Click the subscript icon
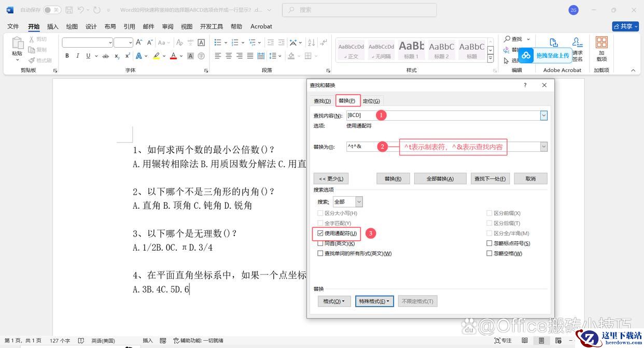The width and height of the screenshot is (644, 348). coord(117,56)
